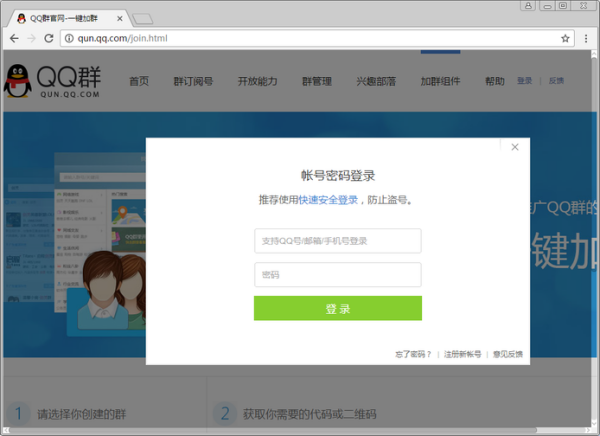Click the 快速安全登录 link
This screenshot has width=600, height=436.
pyautogui.click(x=328, y=200)
